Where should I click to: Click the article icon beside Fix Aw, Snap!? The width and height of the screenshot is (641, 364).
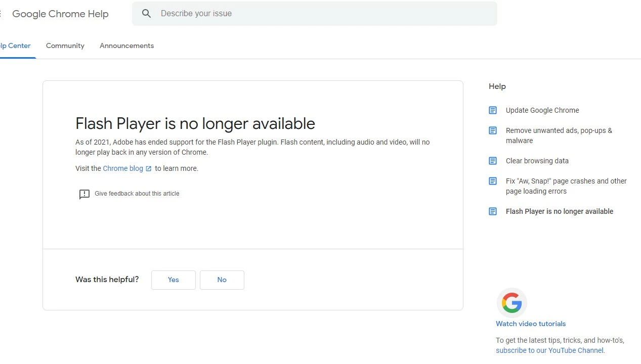click(493, 181)
